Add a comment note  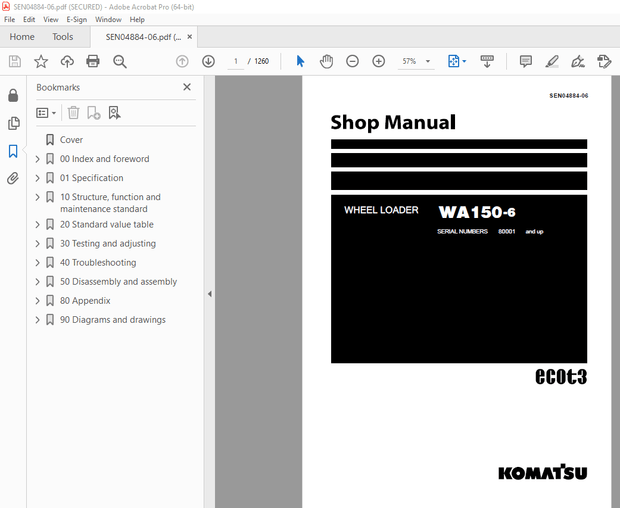(525, 61)
